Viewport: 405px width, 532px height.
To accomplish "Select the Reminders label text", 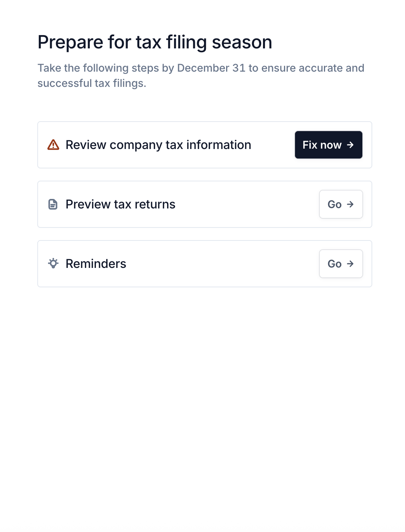I will click(x=96, y=264).
